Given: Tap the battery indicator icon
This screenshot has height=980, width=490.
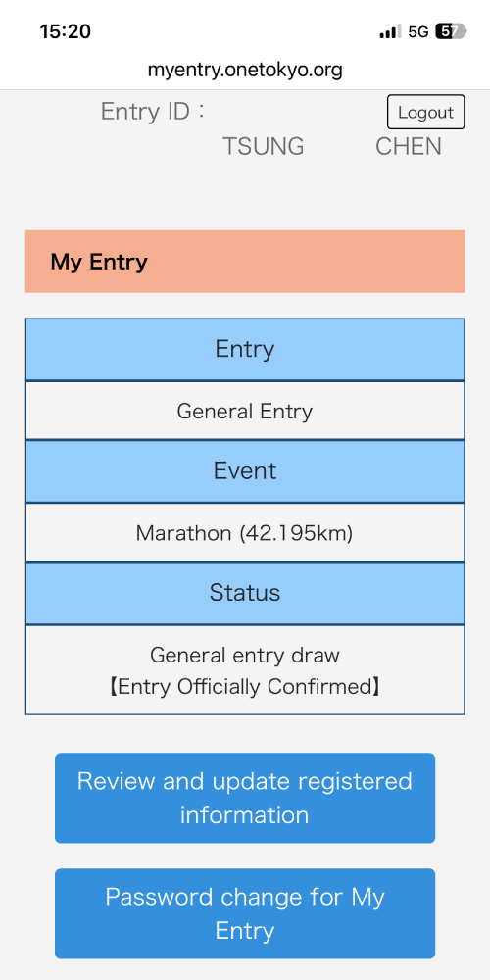Looking at the screenshot, I should (x=450, y=31).
